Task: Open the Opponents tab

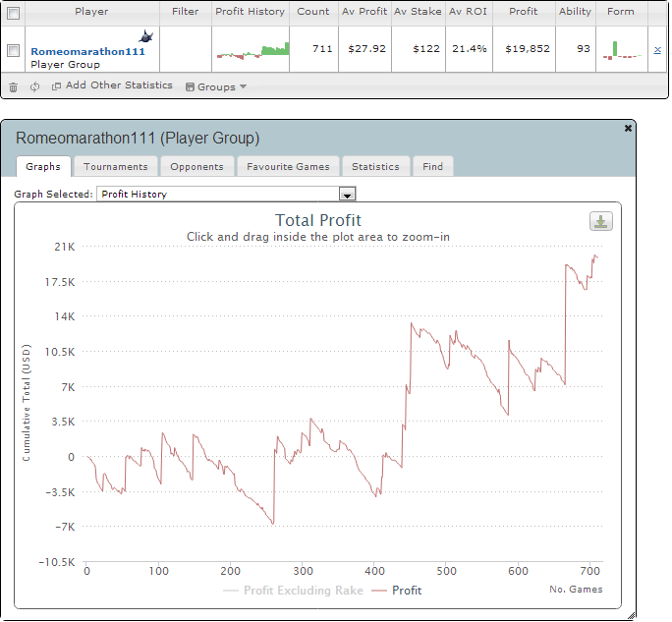Action: 197,166
